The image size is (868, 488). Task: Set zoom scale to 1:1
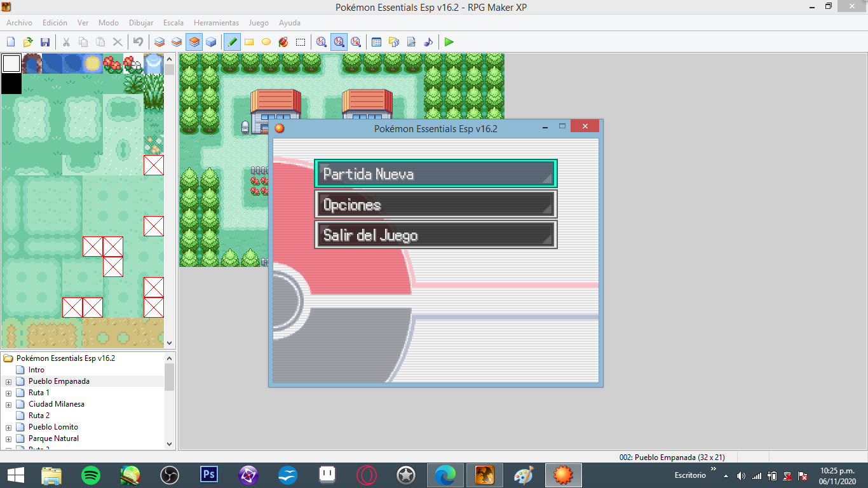point(322,42)
